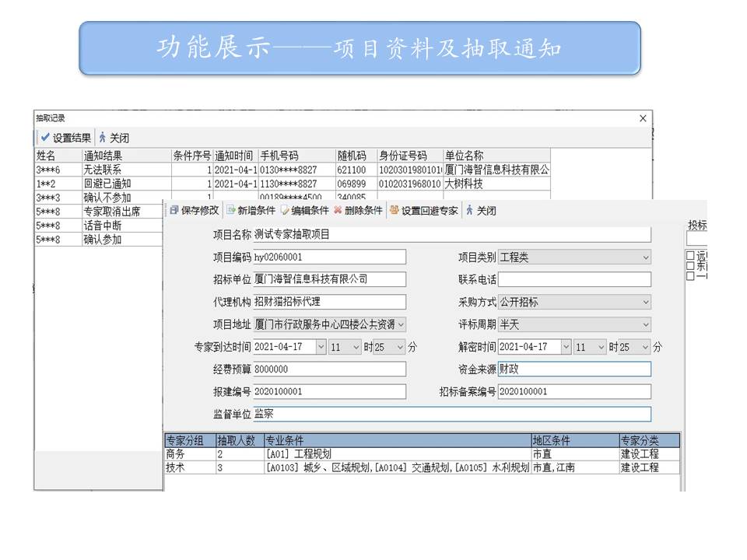Select the 专家取消出席 result cell
747x560 pixels.
click(x=122, y=212)
